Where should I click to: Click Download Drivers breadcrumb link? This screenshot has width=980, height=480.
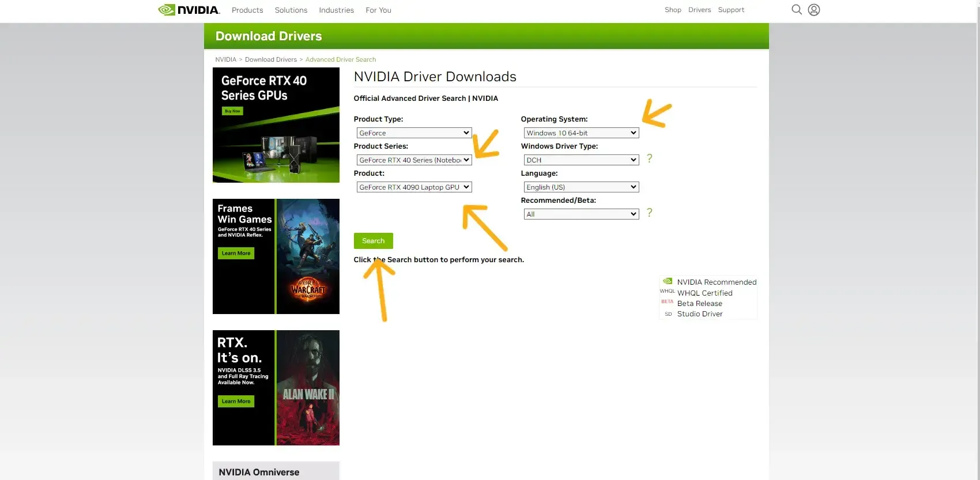coord(270,60)
